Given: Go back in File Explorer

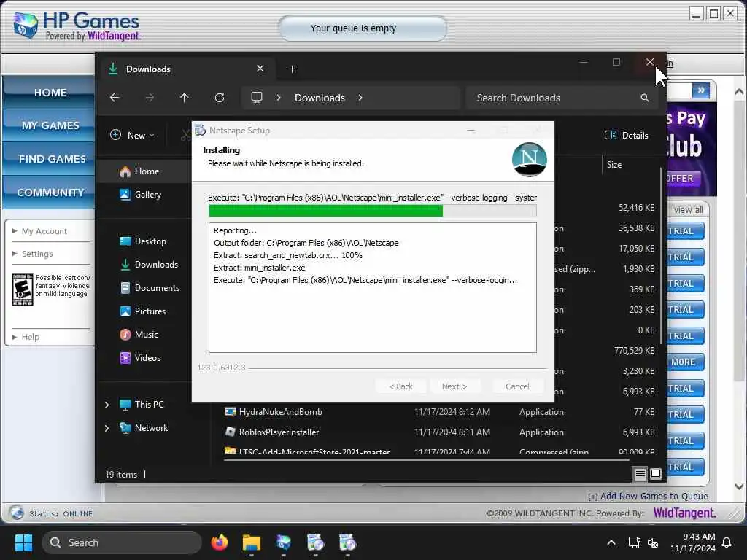Looking at the screenshot, I should click(115, 98).
